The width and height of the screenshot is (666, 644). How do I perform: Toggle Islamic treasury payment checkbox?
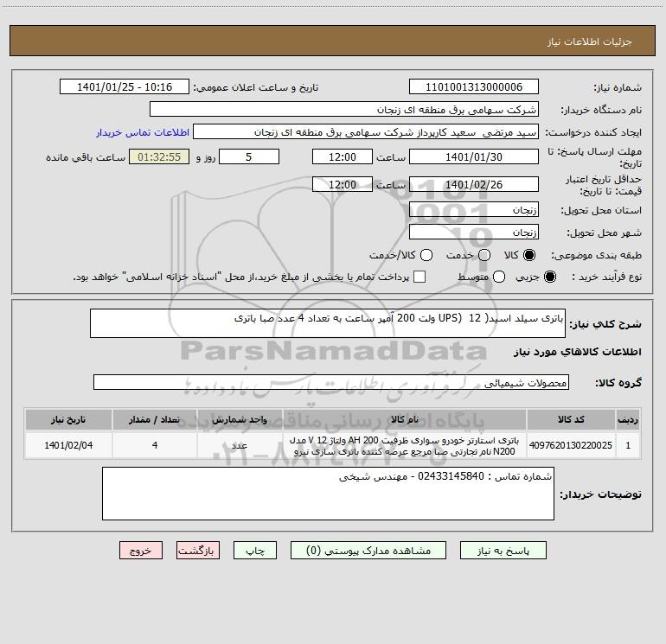coord(419,277)
